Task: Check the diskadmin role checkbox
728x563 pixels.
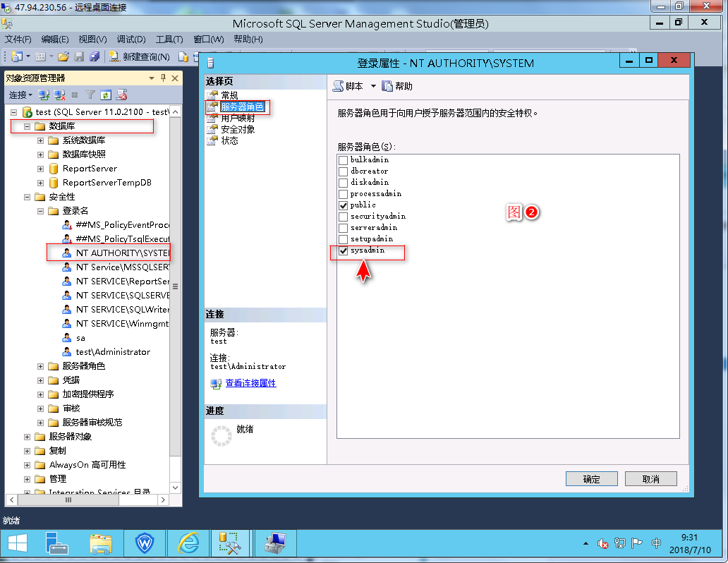Action: click(343, 183)
